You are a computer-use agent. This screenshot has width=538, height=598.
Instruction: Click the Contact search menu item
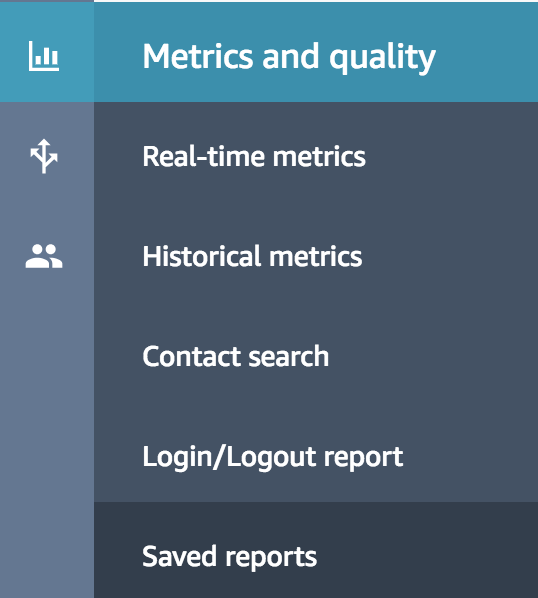point(316,356)
